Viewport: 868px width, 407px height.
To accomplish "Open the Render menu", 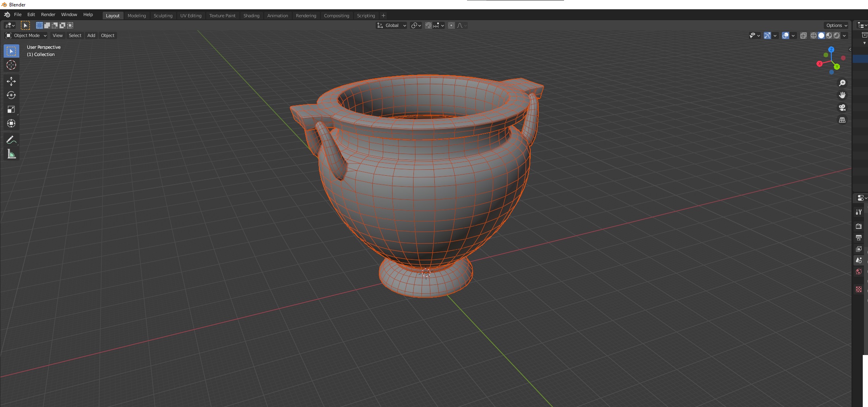I will point(48,15).
